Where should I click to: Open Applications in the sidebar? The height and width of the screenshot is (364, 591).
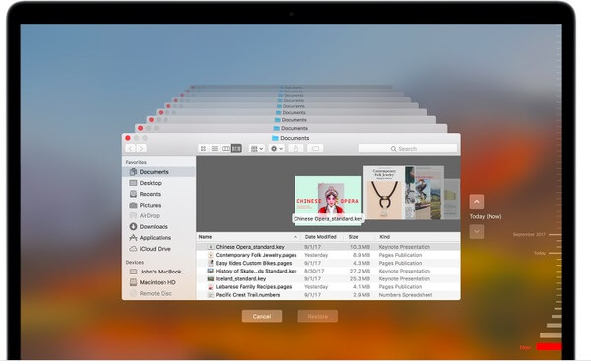pos(159,238)
